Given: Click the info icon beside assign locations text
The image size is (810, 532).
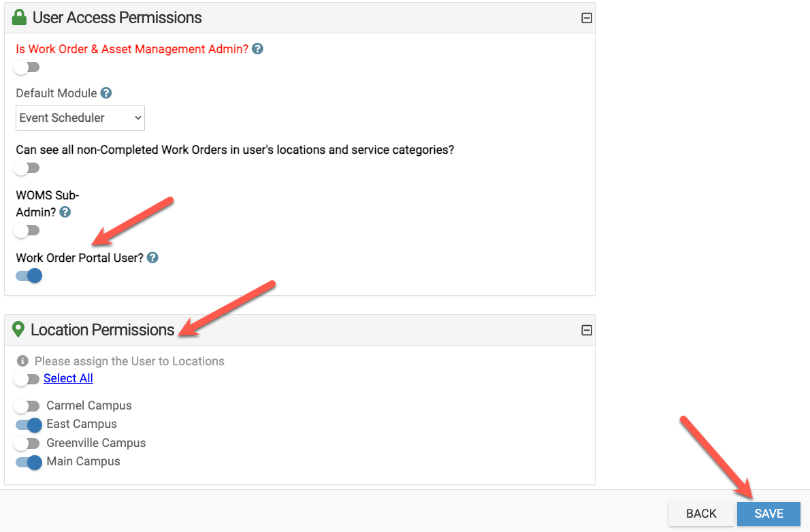Looking at the screenshot, I should [22, 361].
